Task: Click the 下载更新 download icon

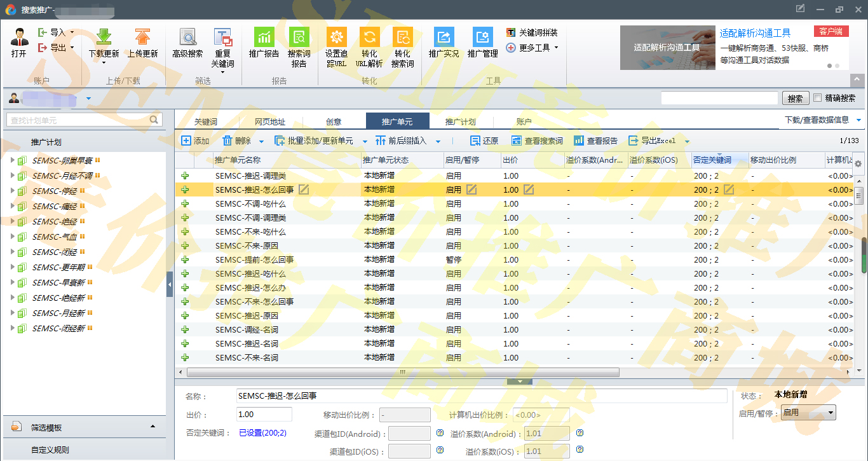Action: tap(104, 37)
